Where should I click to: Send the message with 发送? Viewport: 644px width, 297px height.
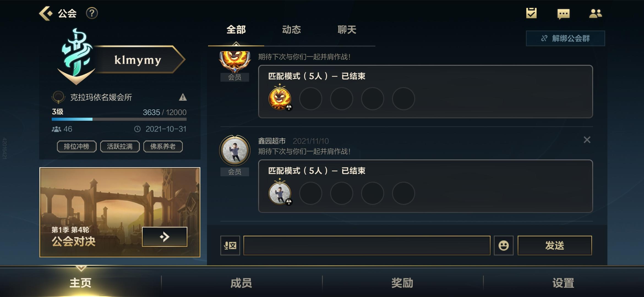point(555,245)
